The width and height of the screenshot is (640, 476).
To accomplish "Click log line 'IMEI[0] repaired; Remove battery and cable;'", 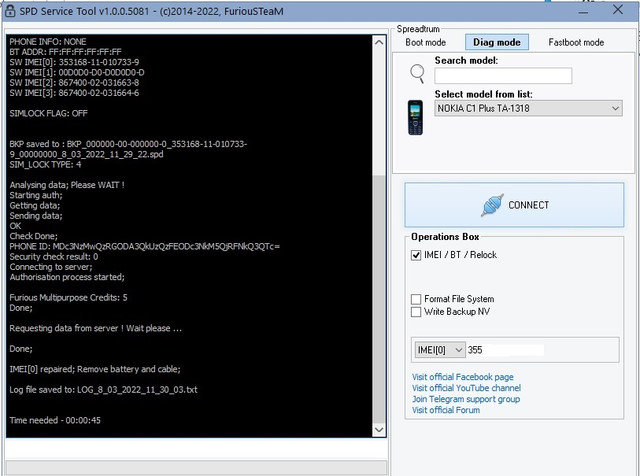I will pos(95,369).
